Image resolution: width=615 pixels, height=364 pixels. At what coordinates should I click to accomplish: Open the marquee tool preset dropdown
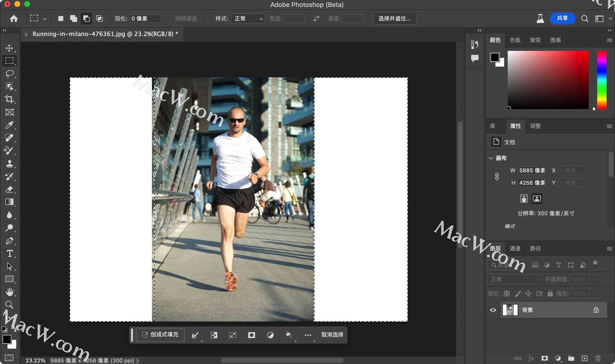click(45, 19)
